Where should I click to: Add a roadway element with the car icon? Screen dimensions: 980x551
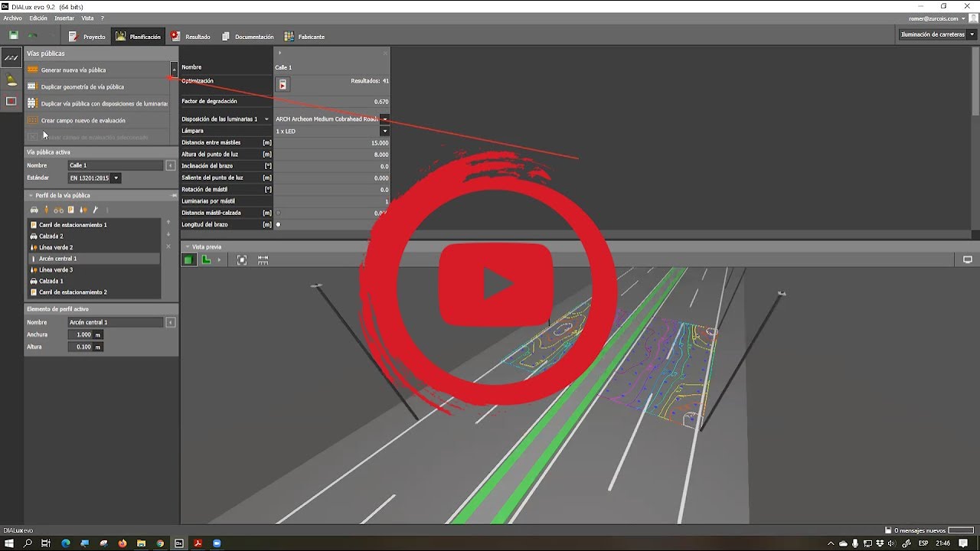[x=34, y=210]
